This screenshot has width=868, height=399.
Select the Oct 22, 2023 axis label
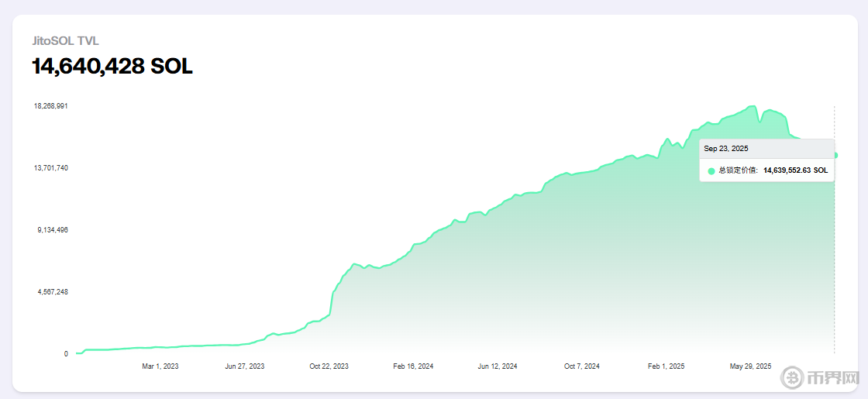click(329, 366)
